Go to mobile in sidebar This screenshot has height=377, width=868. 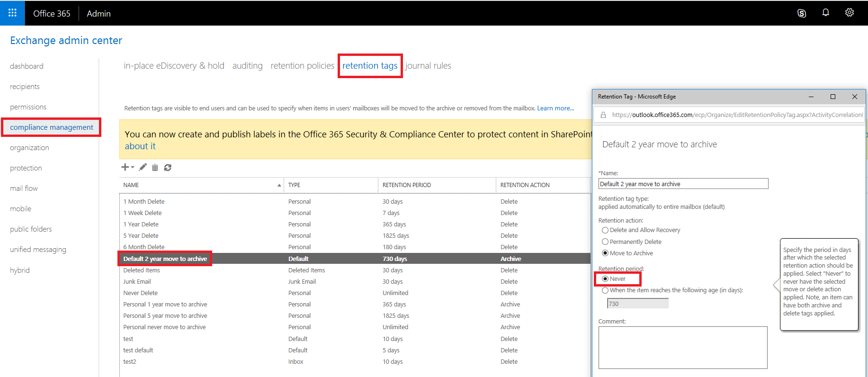(x=20, y=209)
